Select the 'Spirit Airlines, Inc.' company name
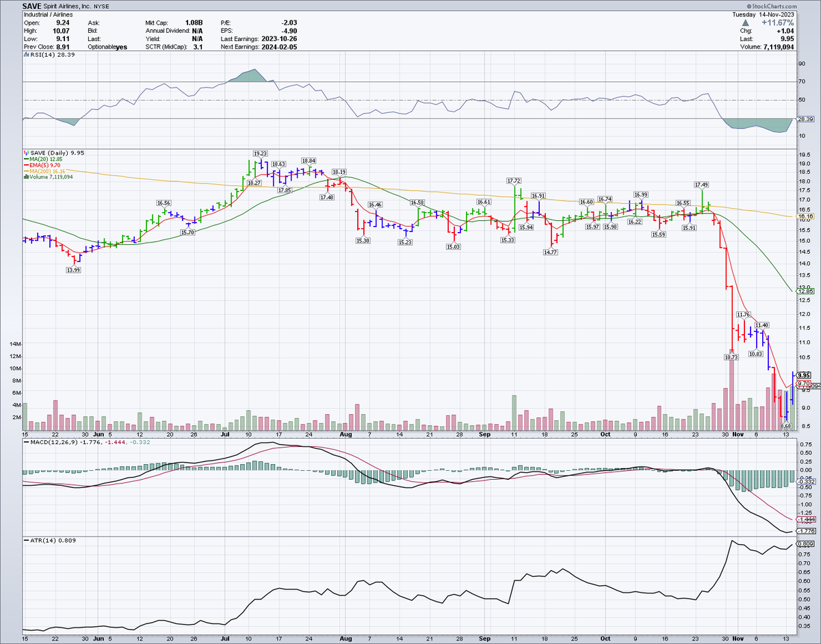821x644 pixels. point(69,5)
